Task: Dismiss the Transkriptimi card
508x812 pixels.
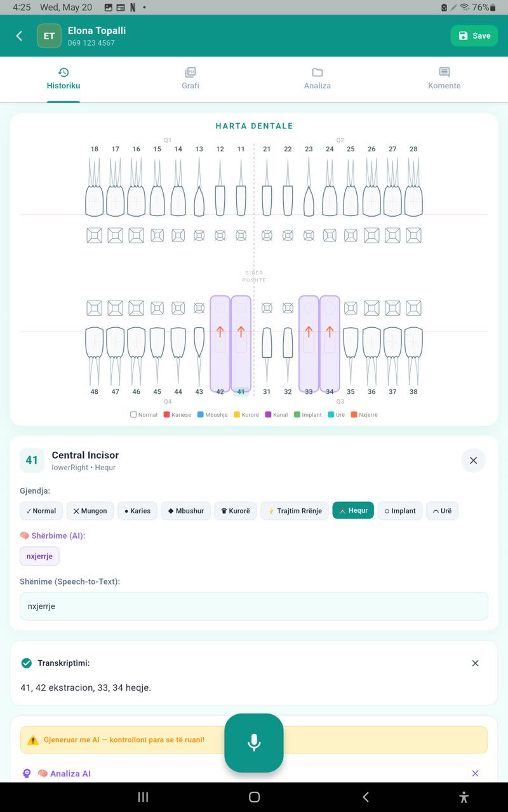Action: pyautogui.click(x=475, y=663)
